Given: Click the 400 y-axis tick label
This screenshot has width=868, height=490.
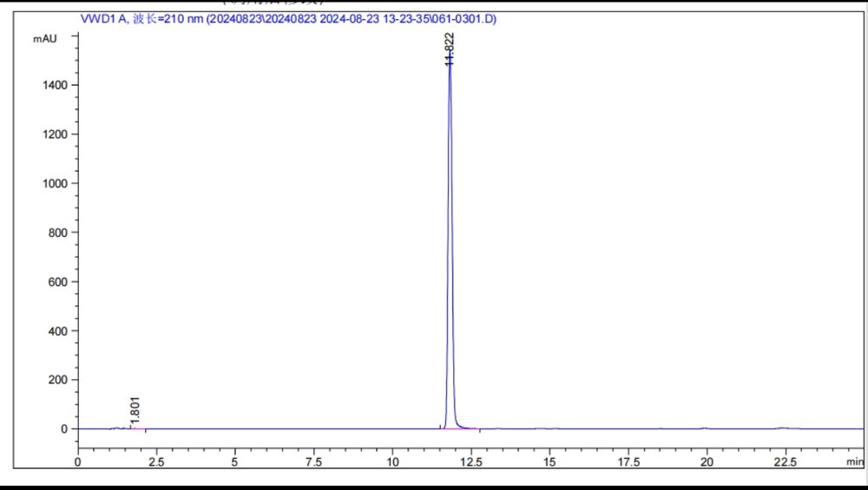Looking at the screenshot, I should [x=56, y=330].
